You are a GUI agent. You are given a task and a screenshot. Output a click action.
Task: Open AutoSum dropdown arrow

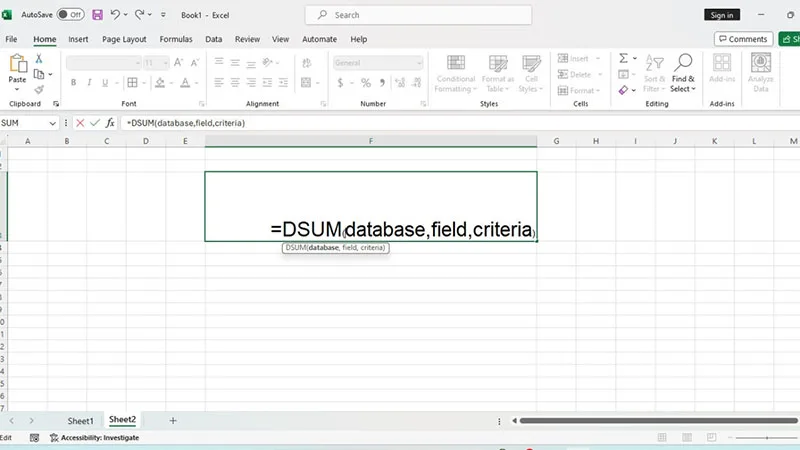(x=635, y=59)
